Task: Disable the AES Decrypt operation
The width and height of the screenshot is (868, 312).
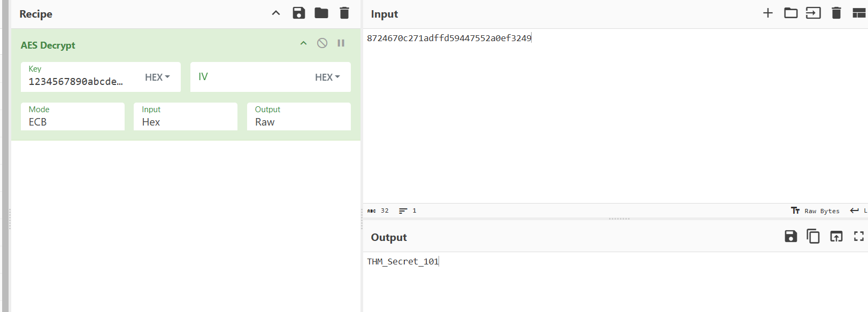Action: [322, 43]
